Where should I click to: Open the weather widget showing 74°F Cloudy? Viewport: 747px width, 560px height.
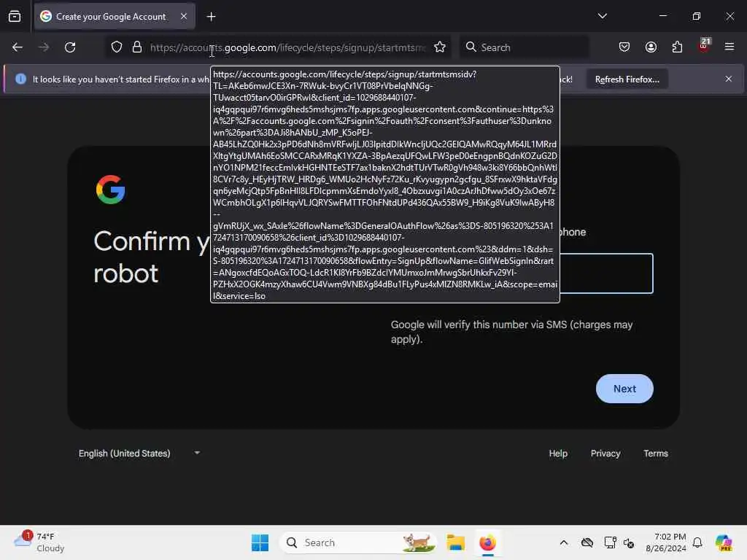coord(39,542)
